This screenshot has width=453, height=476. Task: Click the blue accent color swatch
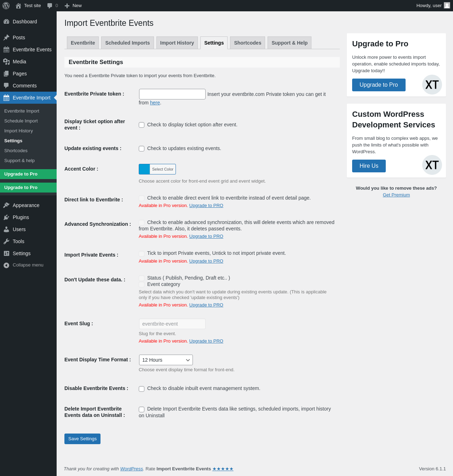click(144, 169)
